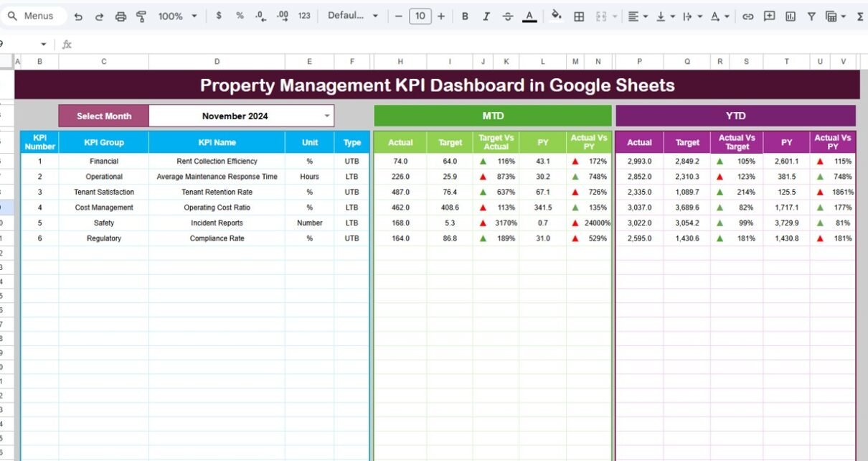The height and width of the screenshot is (461, 868).
Task: Click the Menus search box
Action: [x=37, y=16]
